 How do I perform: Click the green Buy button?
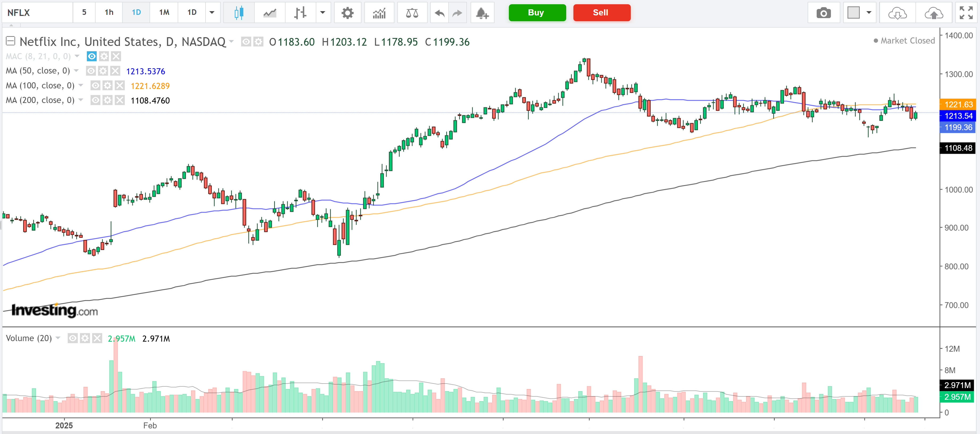pos(537,12)
